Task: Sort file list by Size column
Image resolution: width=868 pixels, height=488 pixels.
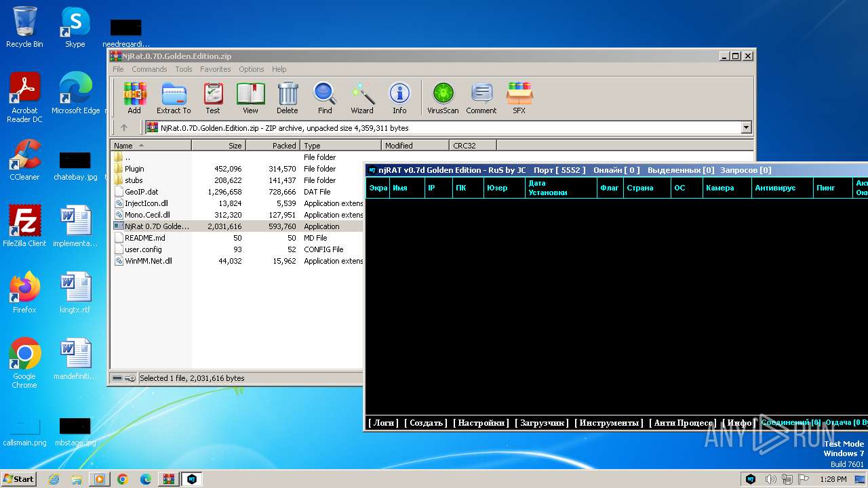Action: click(218, 145)
